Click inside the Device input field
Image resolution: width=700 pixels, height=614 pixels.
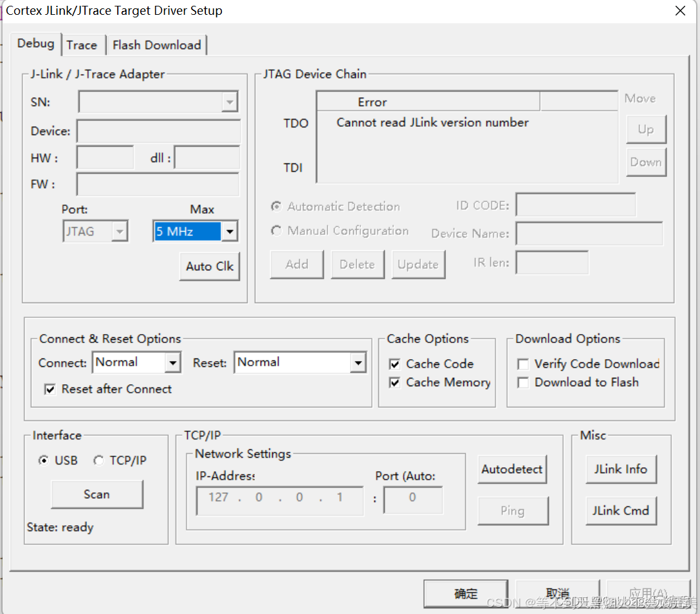tap(158, 131)
